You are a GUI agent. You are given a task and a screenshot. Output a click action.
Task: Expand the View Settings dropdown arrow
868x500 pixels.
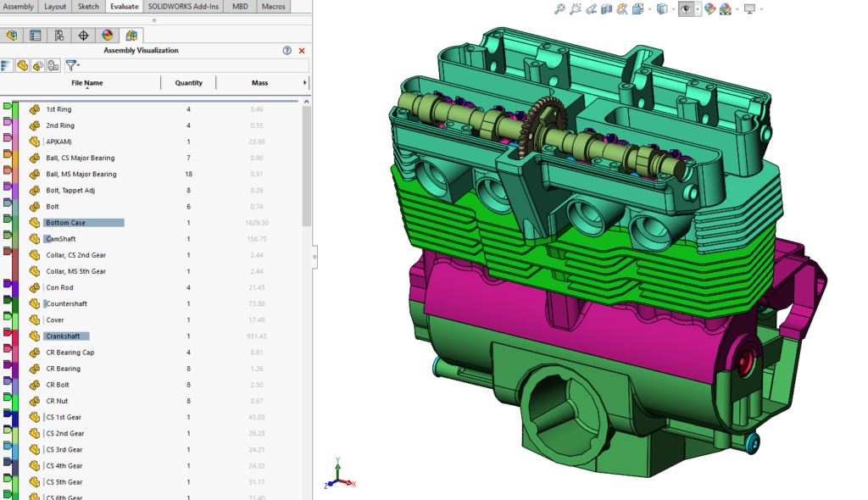(x=762, y=9)
